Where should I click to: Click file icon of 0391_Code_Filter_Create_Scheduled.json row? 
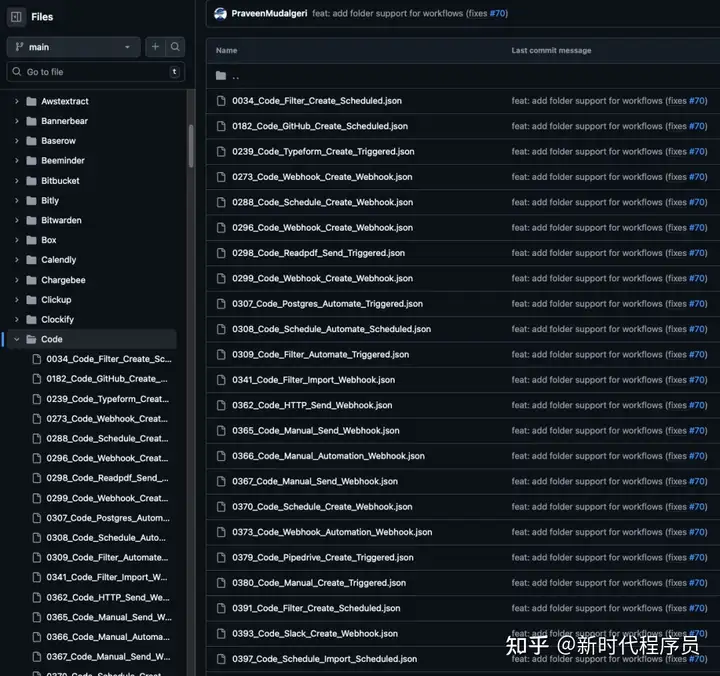221,608
